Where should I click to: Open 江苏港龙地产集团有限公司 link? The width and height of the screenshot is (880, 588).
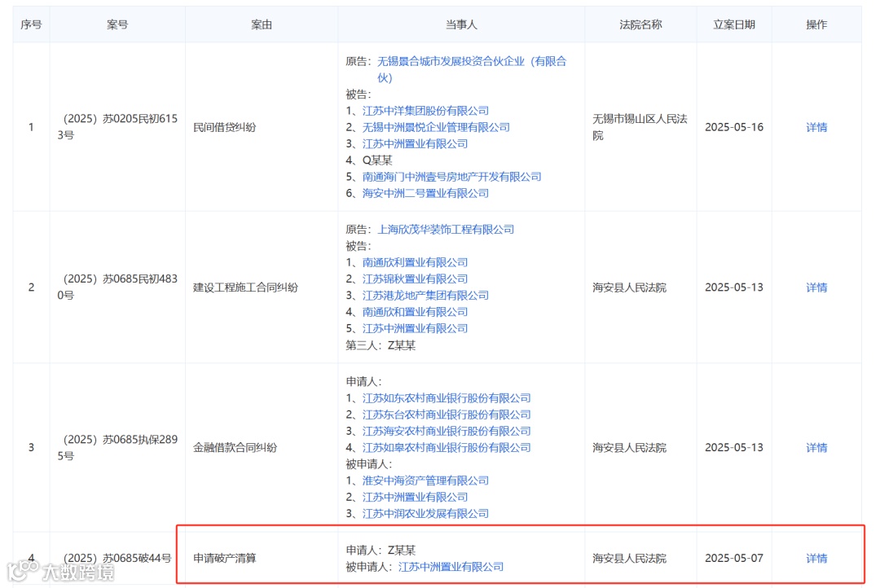point(425,295)
